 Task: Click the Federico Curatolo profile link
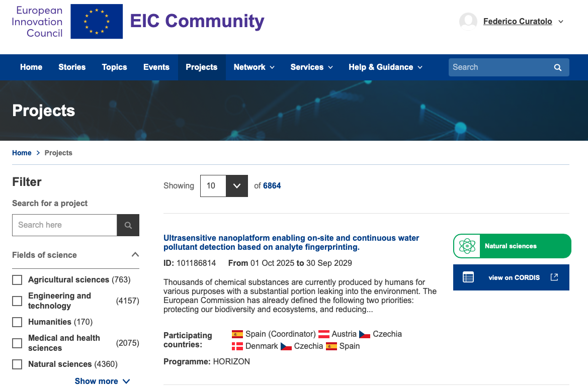[518, 22]
